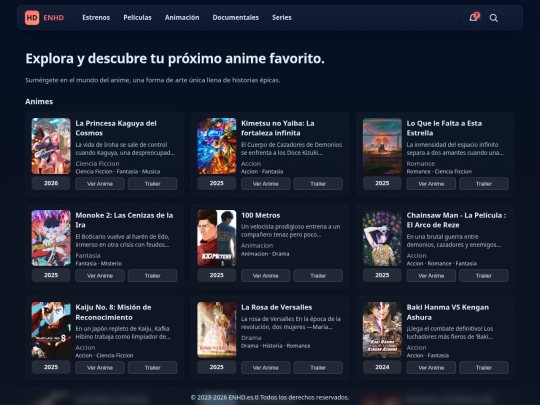The image size is (540, 405).
Task: Click the 2024 year badge on Baki Hanma card
Action: [382, 367]
